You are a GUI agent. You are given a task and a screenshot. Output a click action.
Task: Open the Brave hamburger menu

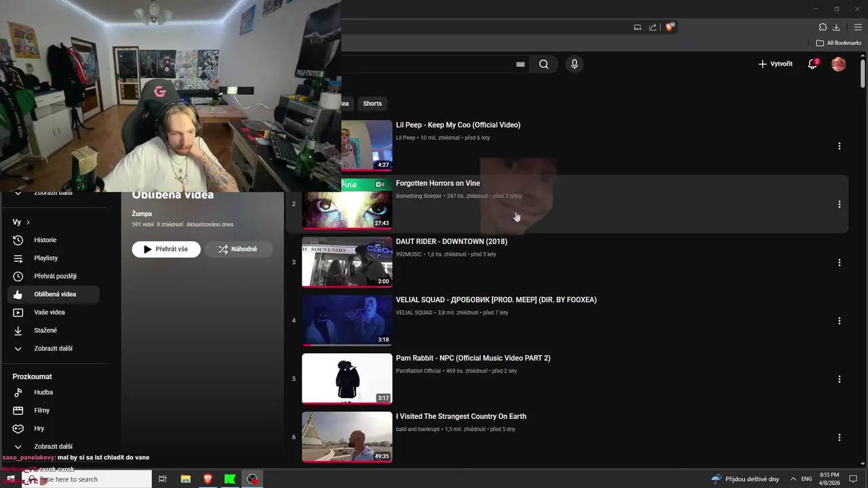[858, 27]
